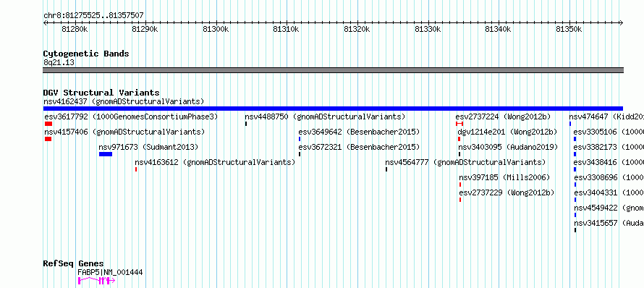The image size is (644, 288).
Task: Click the 81350k ruler tick label
Action: click(x=569, y=30)
